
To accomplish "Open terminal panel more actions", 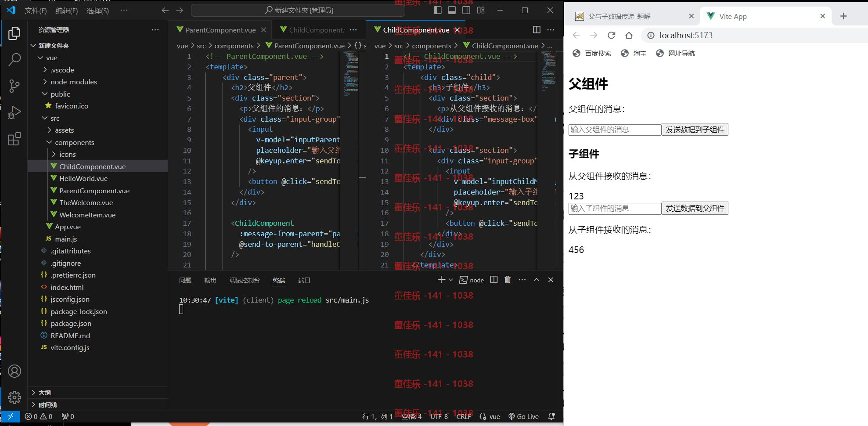I will pos(522,280).
